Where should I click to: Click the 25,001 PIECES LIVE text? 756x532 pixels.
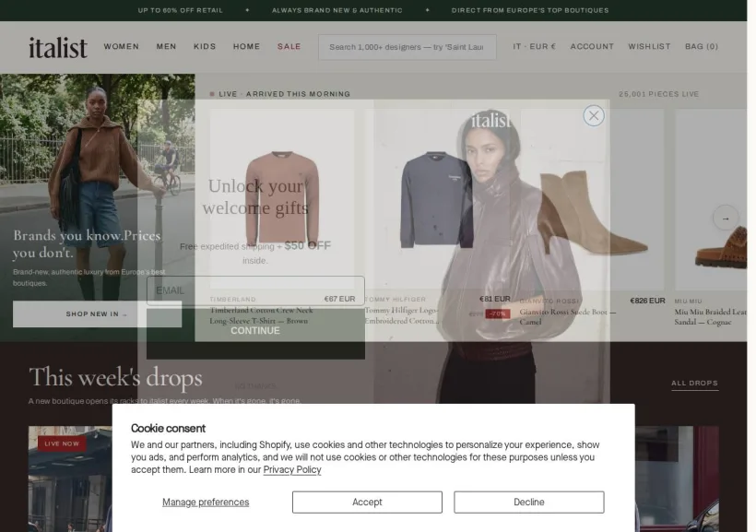(x=658, y=94)
